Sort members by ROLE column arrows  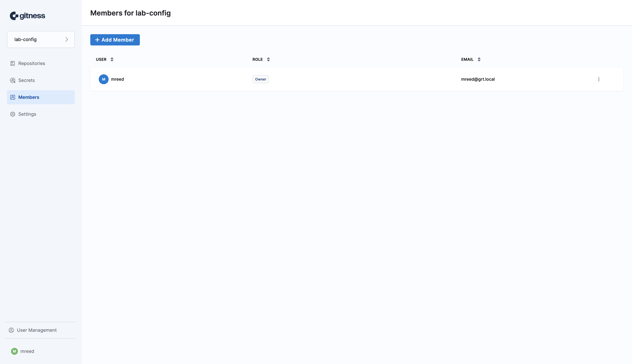coord(268,60)
